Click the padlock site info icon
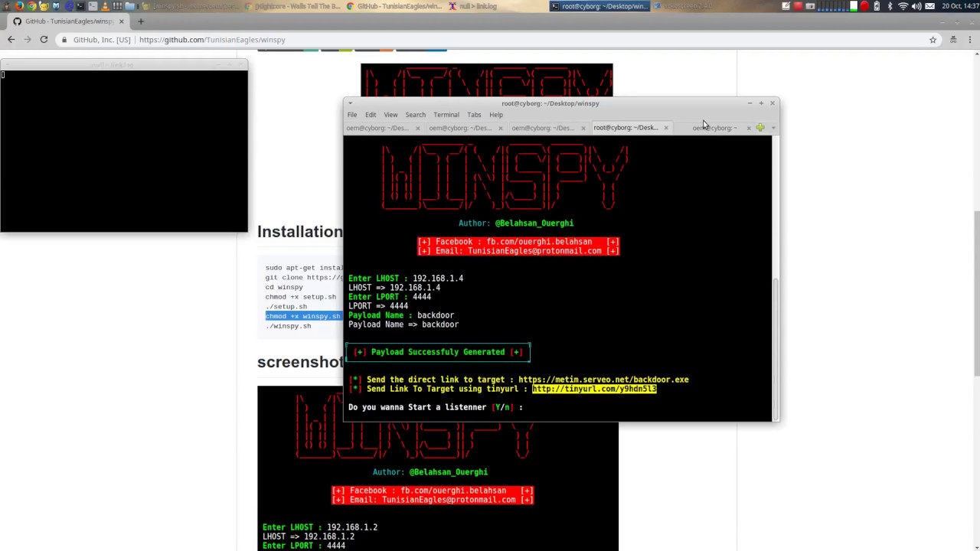This screenshot has height=551, width=980. tap(64, 40)
